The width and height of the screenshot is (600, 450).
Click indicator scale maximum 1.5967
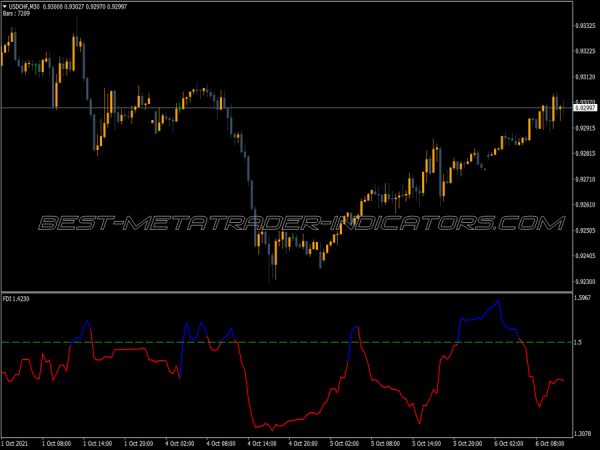pos(583,298)
